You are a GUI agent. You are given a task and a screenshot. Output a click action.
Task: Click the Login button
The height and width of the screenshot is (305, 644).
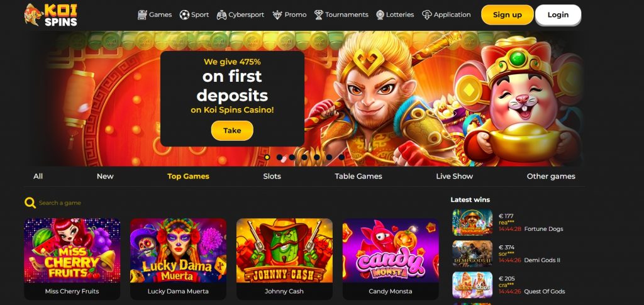558,14
